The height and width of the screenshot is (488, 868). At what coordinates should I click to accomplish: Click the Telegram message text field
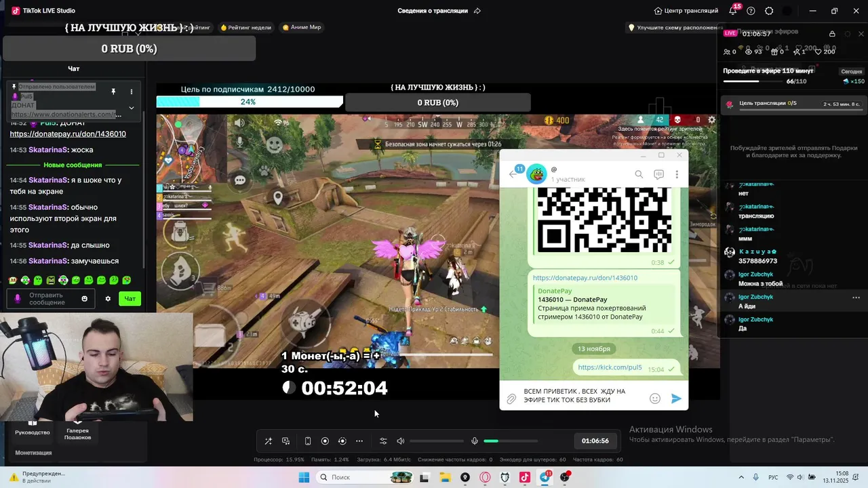click(x=583, y=396)
